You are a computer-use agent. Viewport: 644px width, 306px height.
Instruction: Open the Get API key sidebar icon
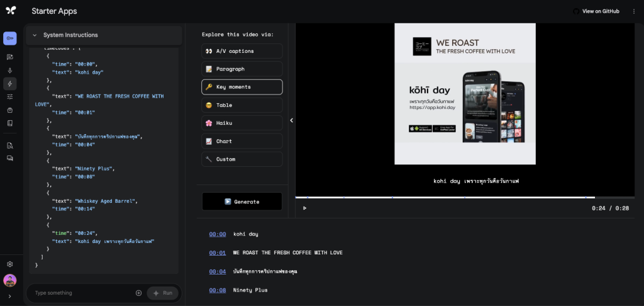pos(10,38)
